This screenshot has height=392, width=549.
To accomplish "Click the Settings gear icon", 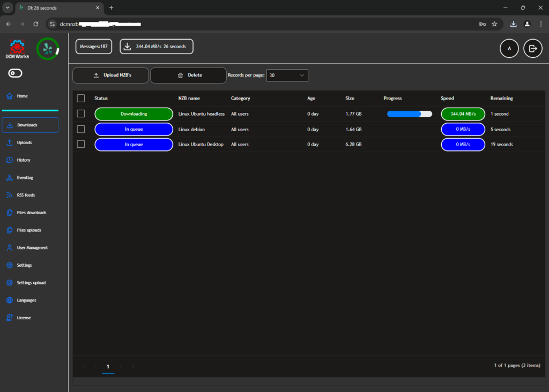I will click(10, 265).
